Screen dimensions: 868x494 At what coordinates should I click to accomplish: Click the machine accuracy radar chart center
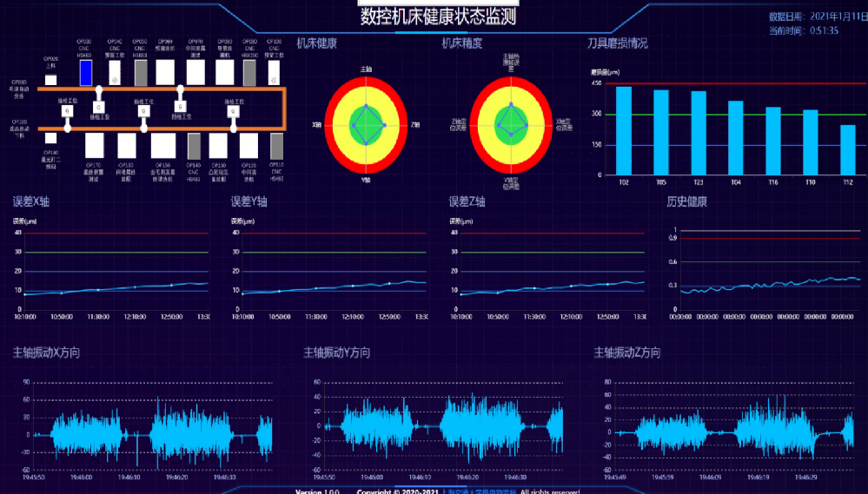point(511,125)
